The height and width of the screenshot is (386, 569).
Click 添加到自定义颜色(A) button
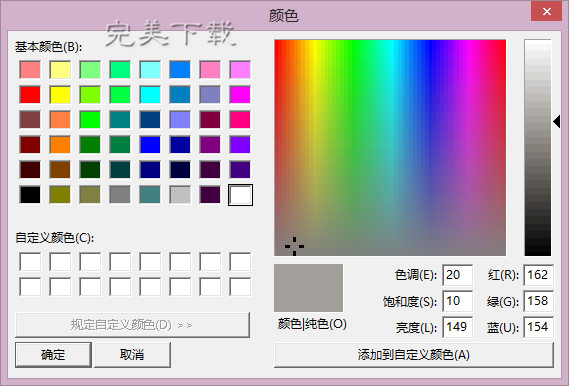[414, 354]
